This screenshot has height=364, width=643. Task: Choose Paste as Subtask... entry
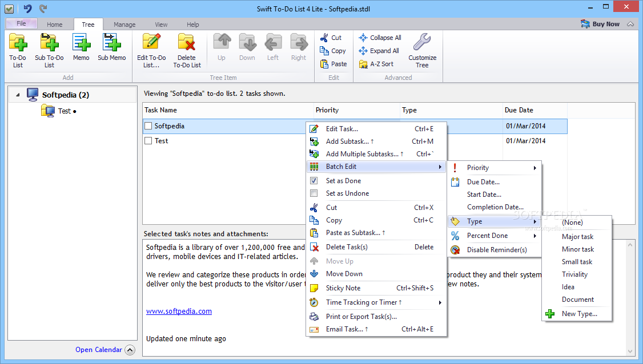tap(376, 233)
